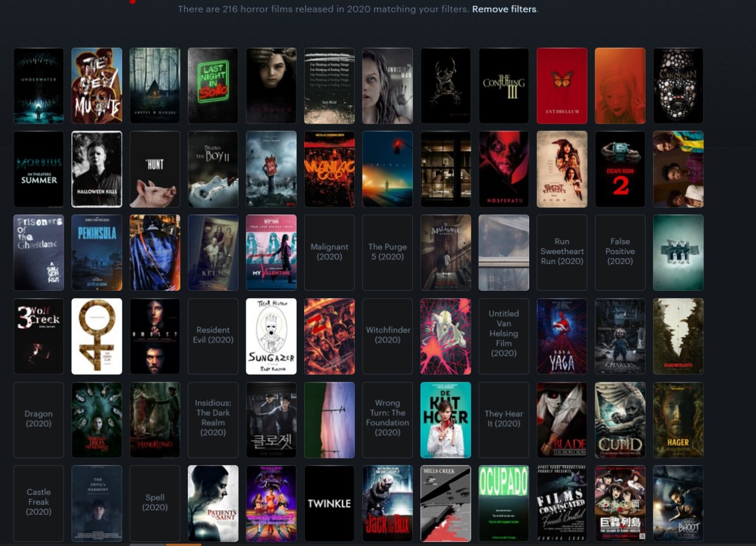Viewport: 756px width, 546px height.
Task: Open Untitled Van Helsing Film placeholder
Action: pyautogui.click(x=504, y=336)
